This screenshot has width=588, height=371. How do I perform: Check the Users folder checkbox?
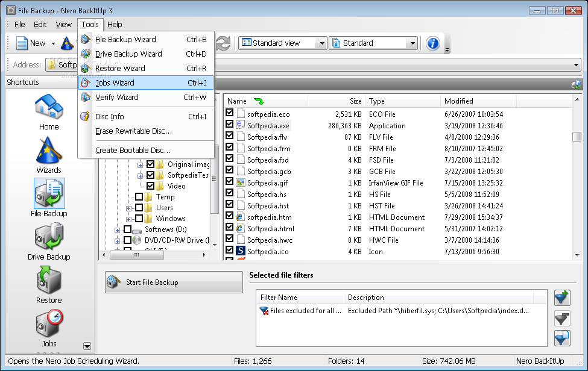(139, 207)
